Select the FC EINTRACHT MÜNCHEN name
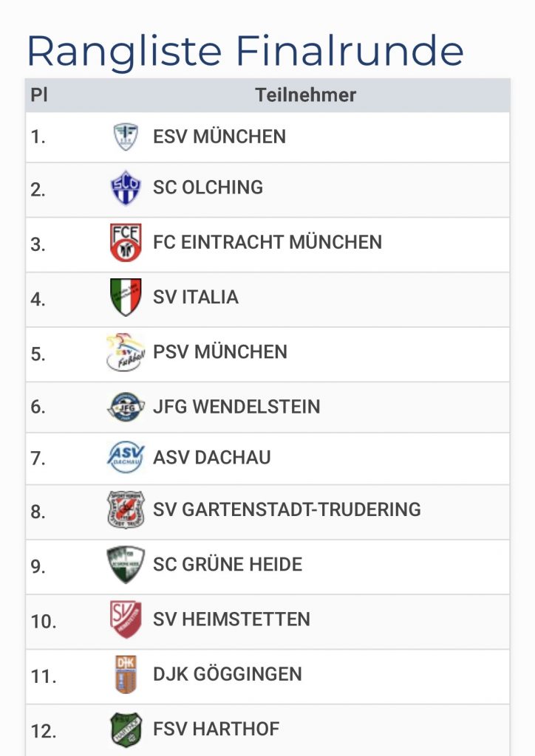Viewport: 535px width, 756px height. [x=267, y=242]
